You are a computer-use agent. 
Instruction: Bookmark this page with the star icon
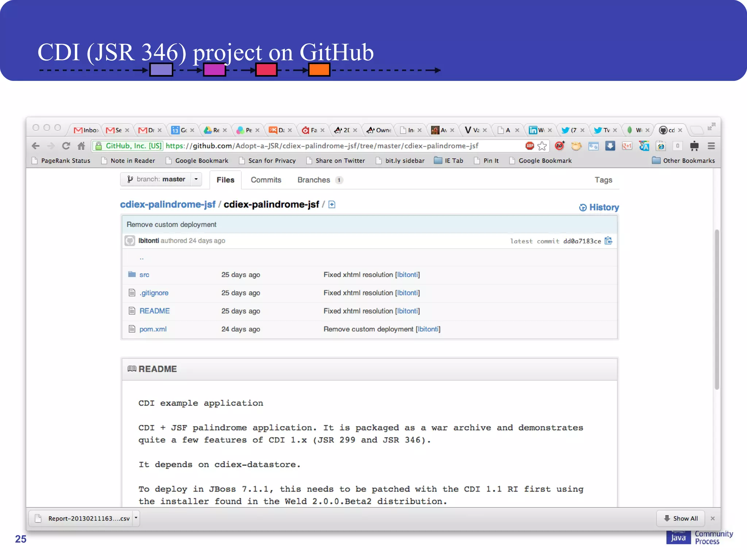542,146
